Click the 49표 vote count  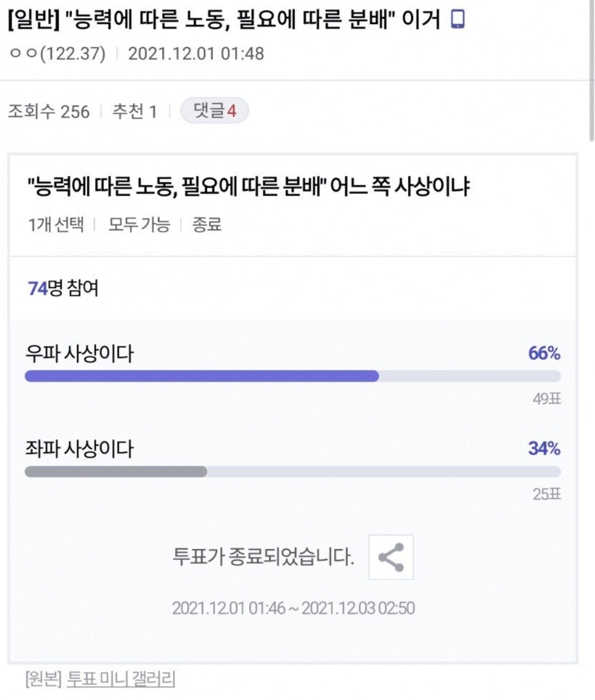point(547,399)
